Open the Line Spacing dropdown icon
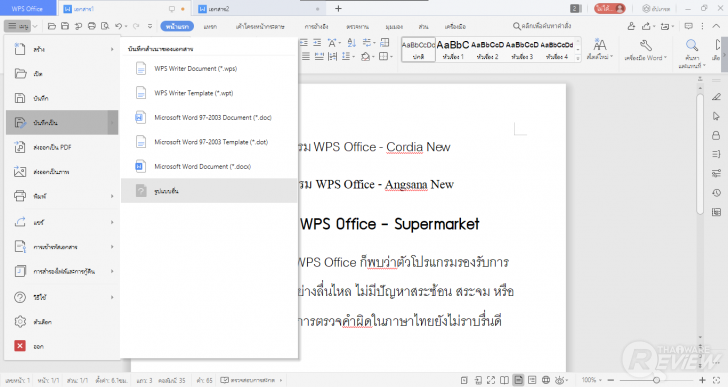The width and height of the screenshot is (728, 387). 347,56
